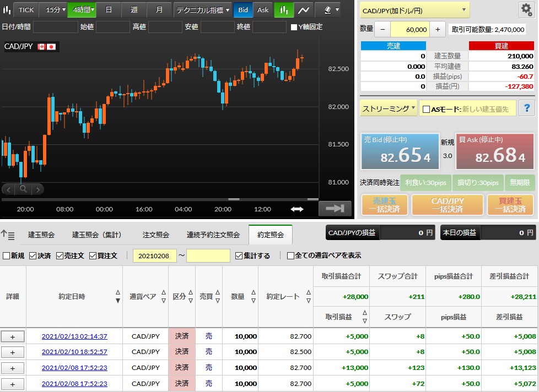Click the 損切り:30pips button
Image resolution: width=539 pixels, height=392 pixels.
pos(478,183)
